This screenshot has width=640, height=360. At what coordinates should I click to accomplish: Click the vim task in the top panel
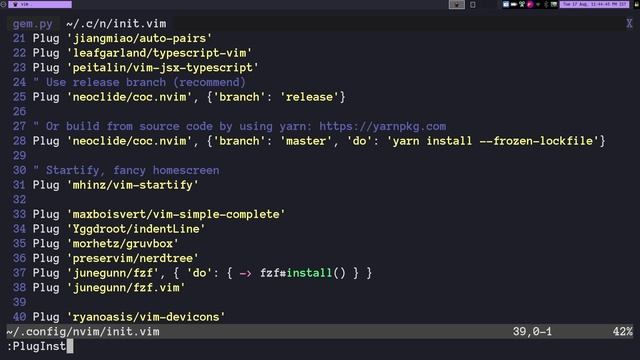point(40,4)
